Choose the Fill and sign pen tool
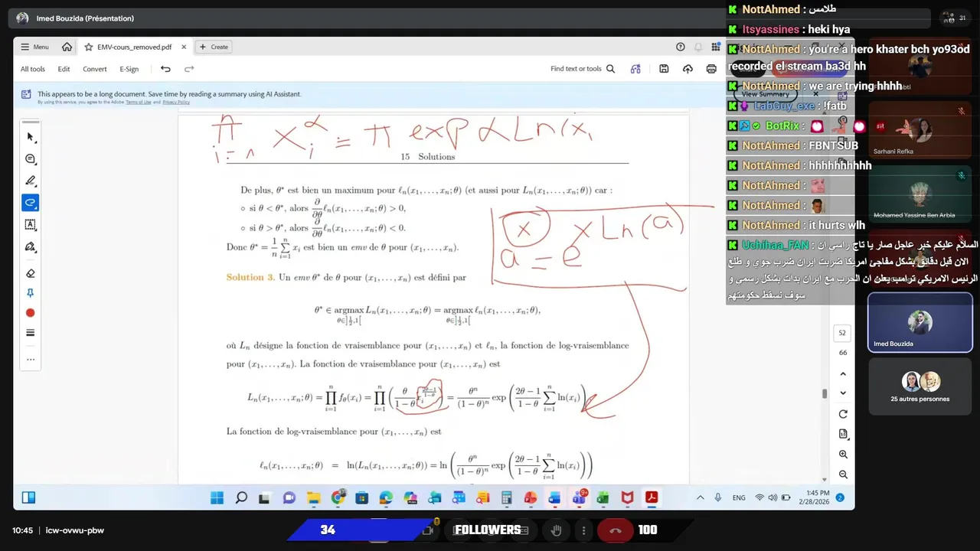Viewport: 980px width, 551px height. [31, 246]
